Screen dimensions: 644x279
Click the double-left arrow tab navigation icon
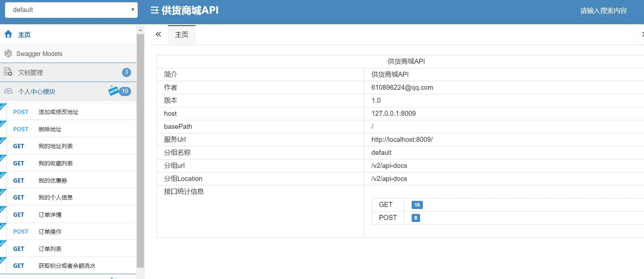(x=158, y=34)
